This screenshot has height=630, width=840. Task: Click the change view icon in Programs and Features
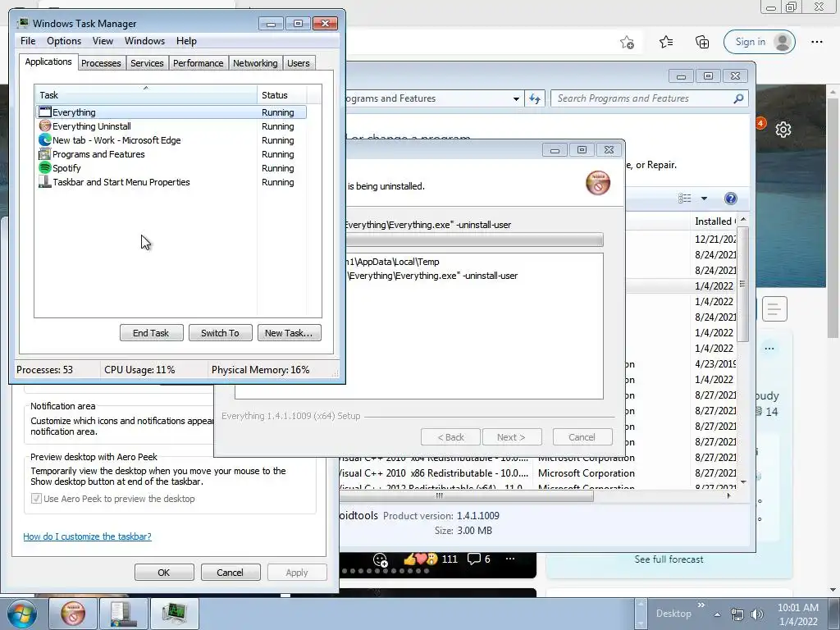click(x=685, y=199)
